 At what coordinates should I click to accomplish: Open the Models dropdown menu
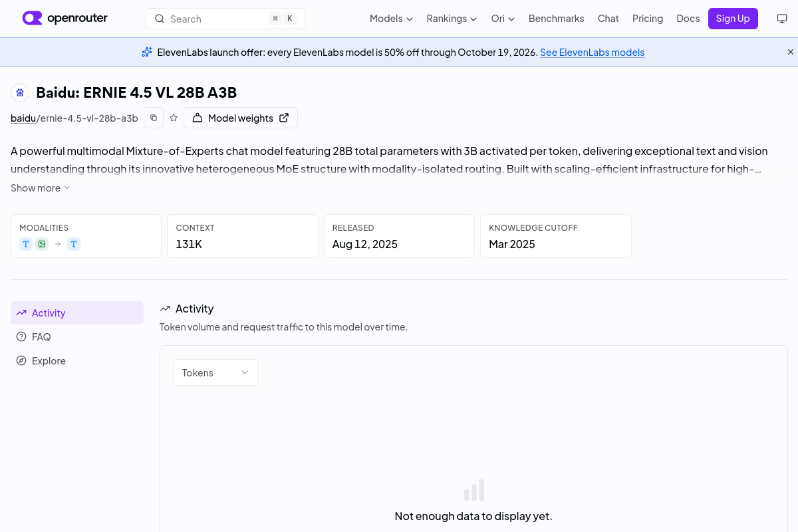[x=391, y=19]
